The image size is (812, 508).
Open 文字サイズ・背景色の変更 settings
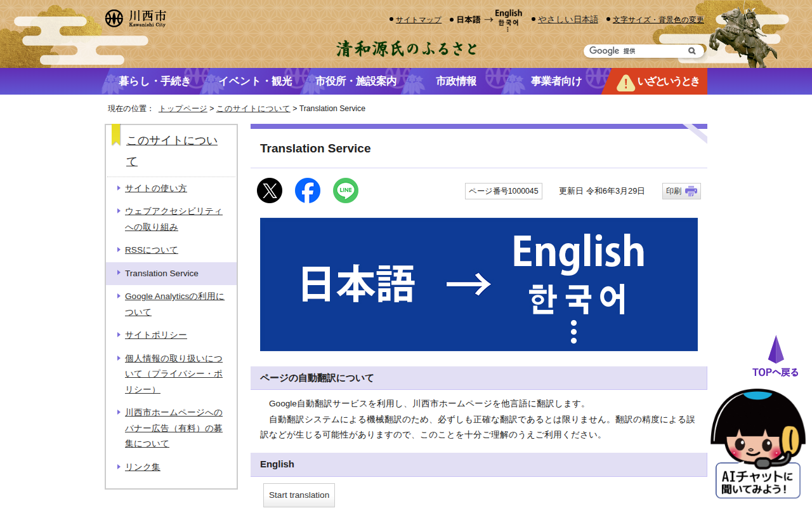pos(658,20)
